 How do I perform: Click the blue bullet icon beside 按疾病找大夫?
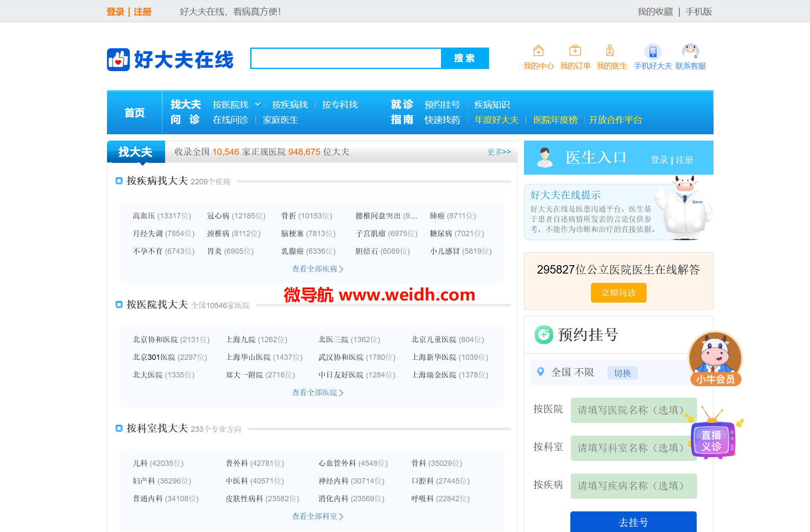pyautogui.click(x=119, y=181)
